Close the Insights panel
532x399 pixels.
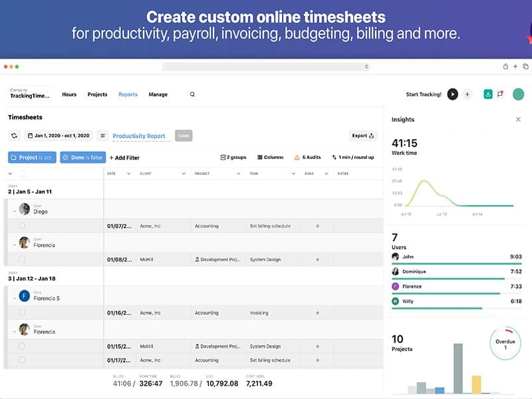[518, 120]
